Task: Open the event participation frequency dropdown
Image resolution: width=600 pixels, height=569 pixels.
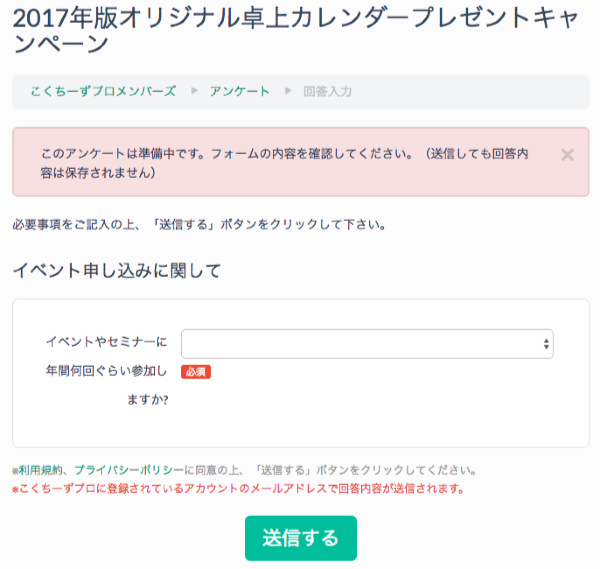Action: (x=366, y=344)
